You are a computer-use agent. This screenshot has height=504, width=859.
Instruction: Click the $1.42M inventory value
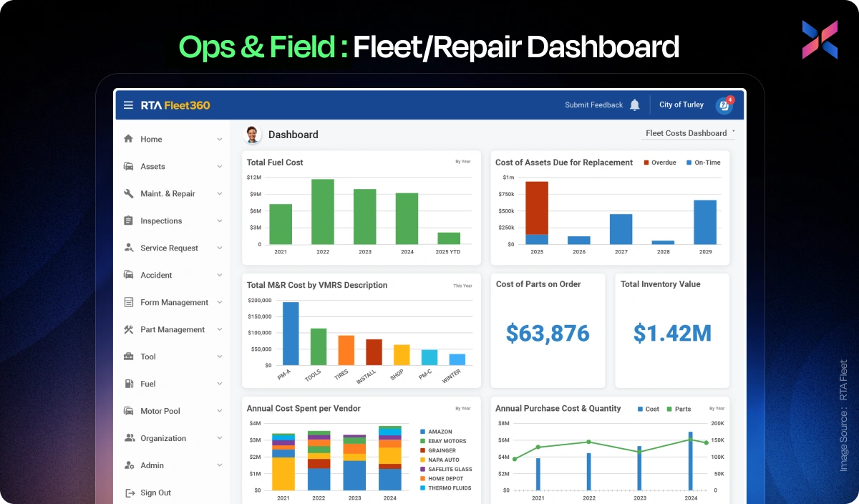coord(672,333)
